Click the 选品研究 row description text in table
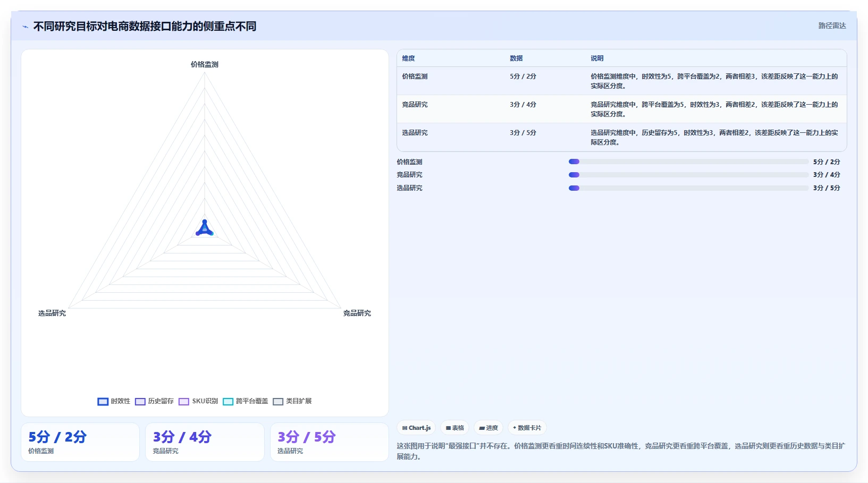The width and height of the screenshot is (868, 483). pyautogui.click(x=714, y=138)
